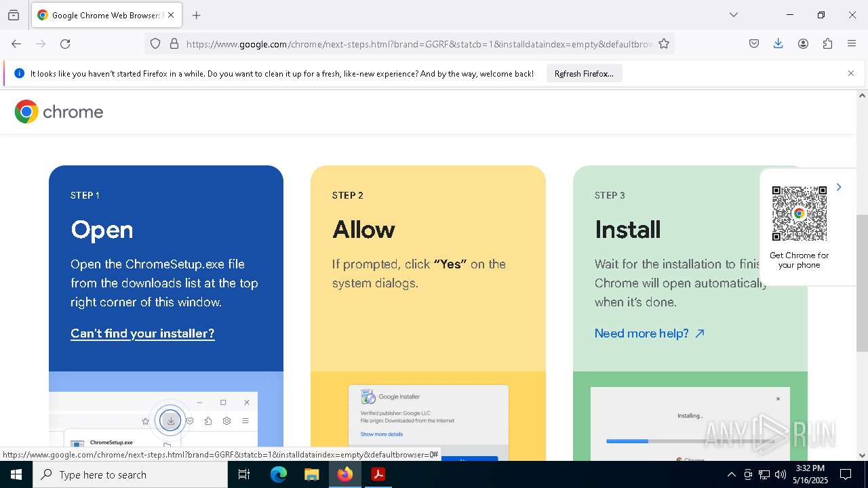Click the scroll-down arrow of page
The width and height of the screenshot is (868, 488).
[862, 455]
